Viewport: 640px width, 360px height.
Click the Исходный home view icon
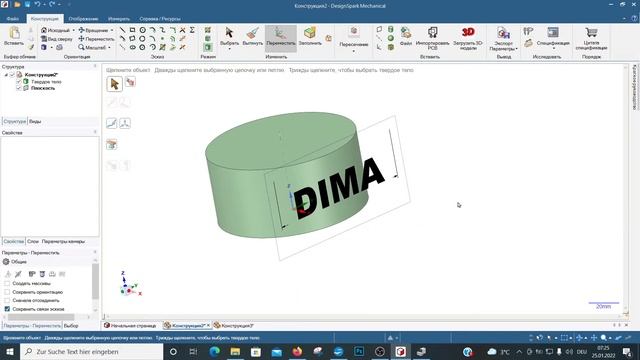click(44, 30)
